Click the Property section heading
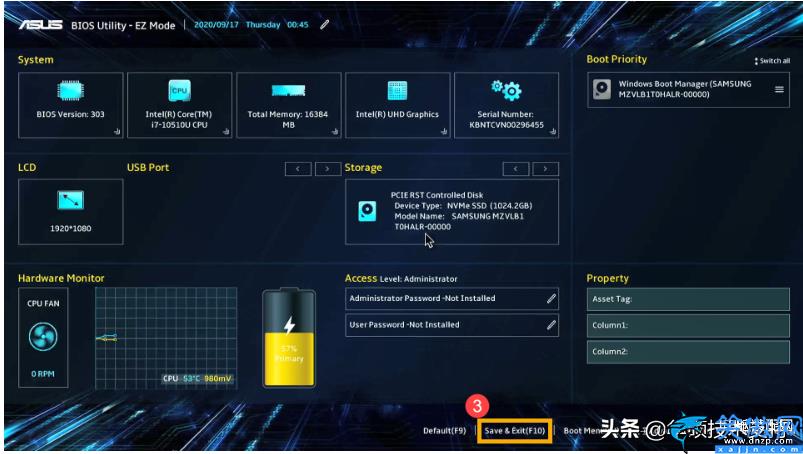Screen dimensions: 803x454 607,278
